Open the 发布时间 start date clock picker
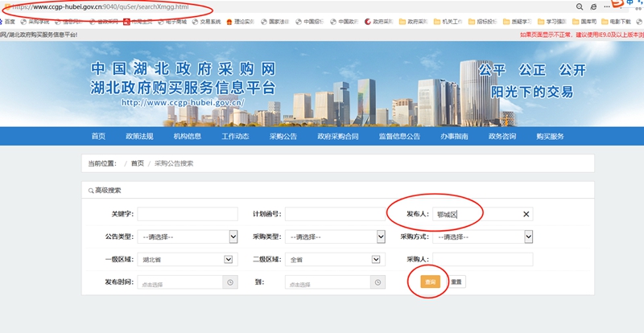This screenshot has width=644, height=333. coord(230,282)
